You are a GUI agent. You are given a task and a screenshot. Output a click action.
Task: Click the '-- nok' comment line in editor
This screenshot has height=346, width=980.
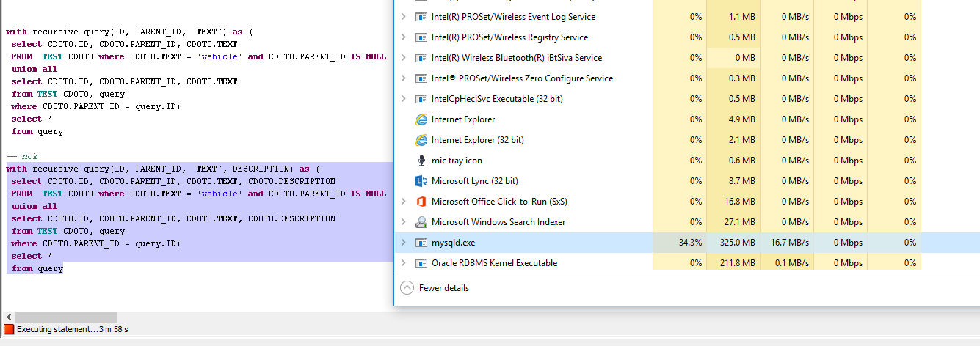pyautogui.click(x=22, y=156)
